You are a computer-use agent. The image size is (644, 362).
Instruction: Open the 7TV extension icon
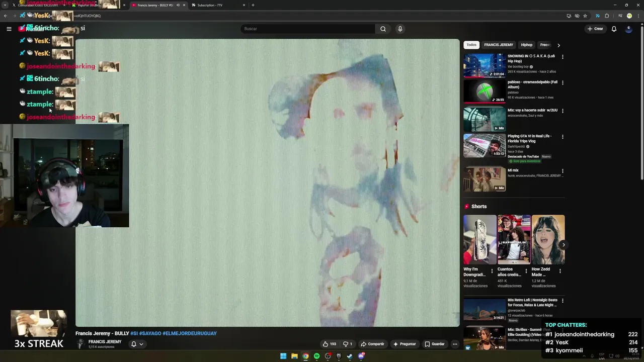point(598,16)
